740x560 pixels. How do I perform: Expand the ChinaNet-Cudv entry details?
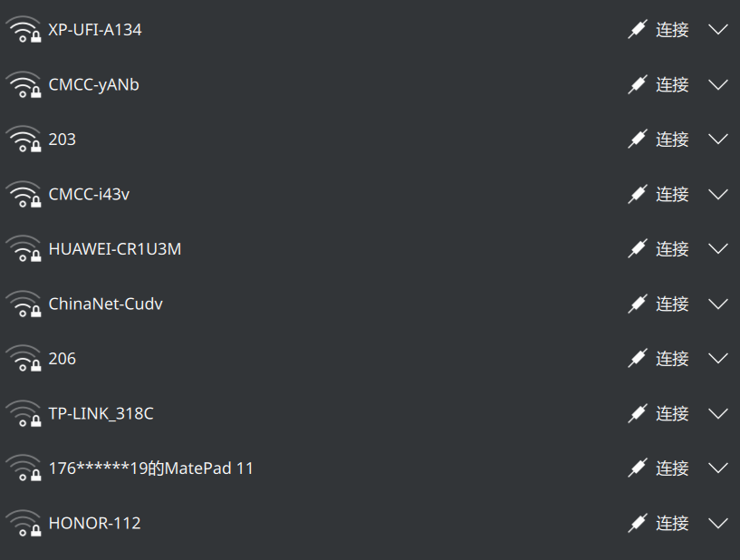718,304
